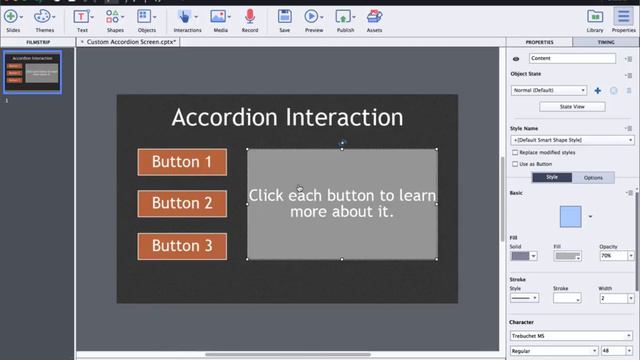
Task: Click the State View button
Action: (572, 107)
